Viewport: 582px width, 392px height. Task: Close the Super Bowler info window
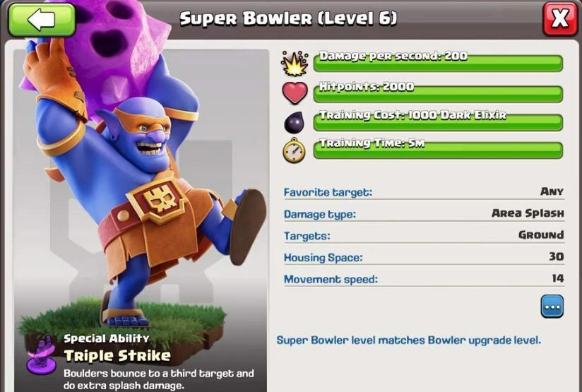(x=560, y=18)
